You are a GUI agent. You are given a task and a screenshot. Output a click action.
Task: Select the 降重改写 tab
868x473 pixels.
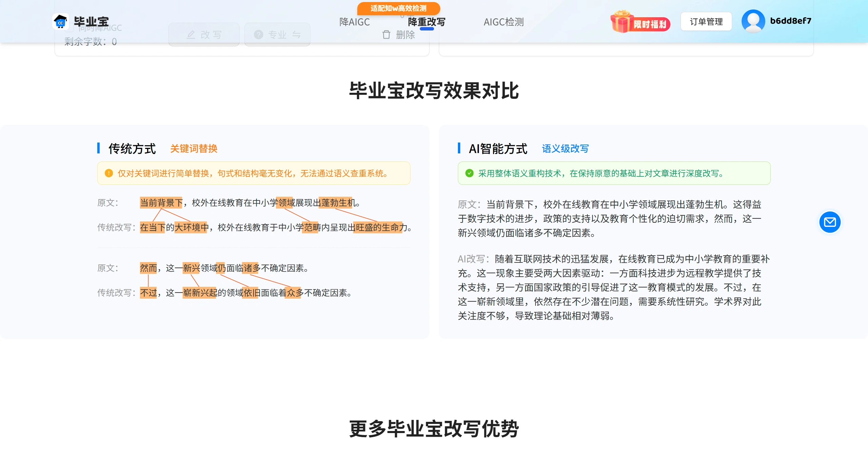(427, 22)
